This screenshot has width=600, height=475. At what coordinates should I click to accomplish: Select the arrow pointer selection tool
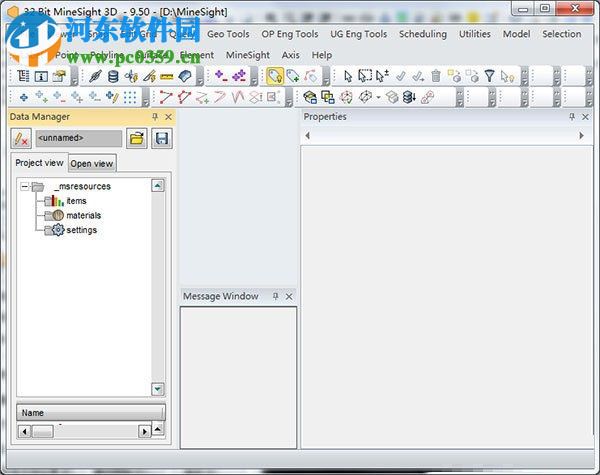348,76
